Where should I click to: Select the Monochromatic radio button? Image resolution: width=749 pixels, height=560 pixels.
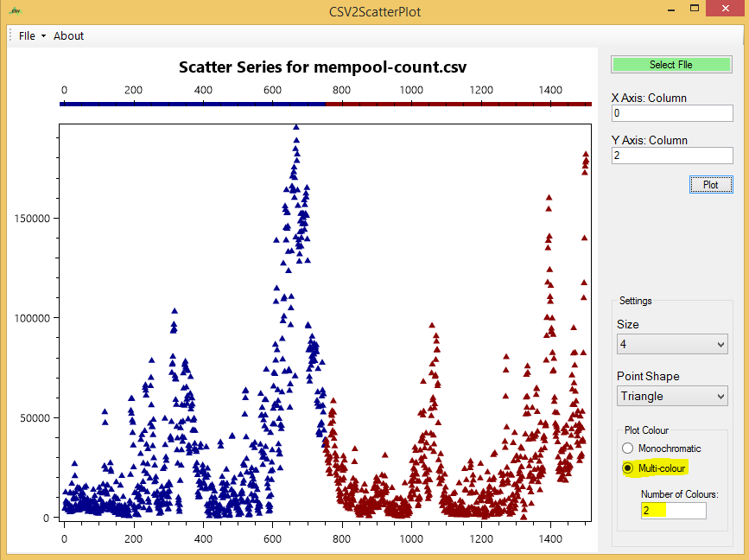coord(628,449)
